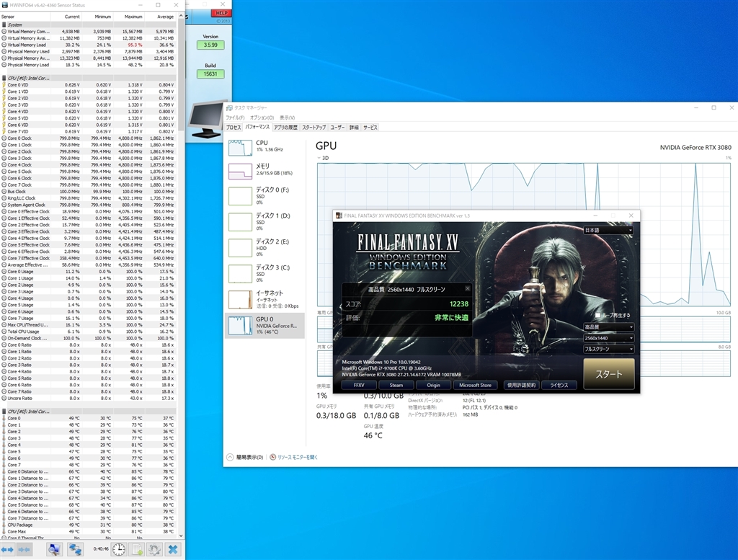Open the オプション(O) menu in Task Manager
The height and width of the screenshot is (560, 738).
pos(262,117)
